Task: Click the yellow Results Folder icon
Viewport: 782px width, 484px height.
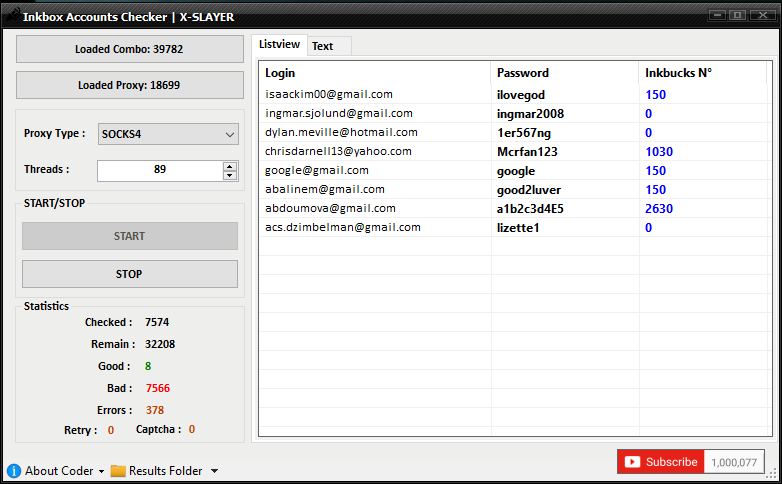Action: click(x=118, y=471)
